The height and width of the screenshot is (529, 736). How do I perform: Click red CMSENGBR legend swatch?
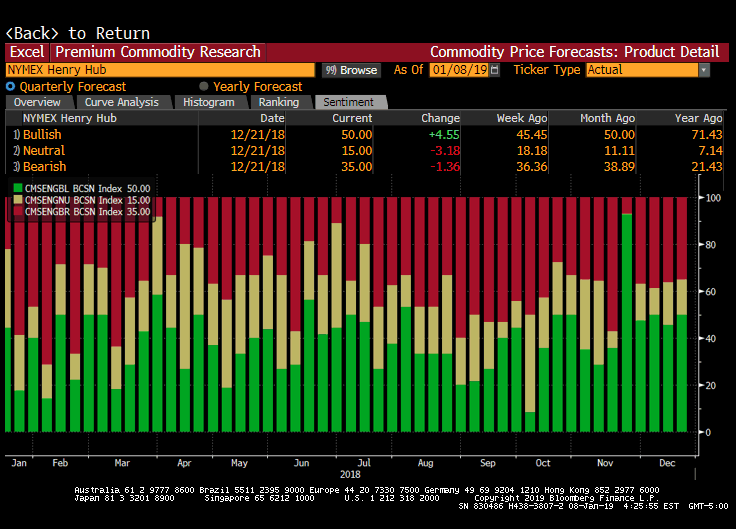18,212
